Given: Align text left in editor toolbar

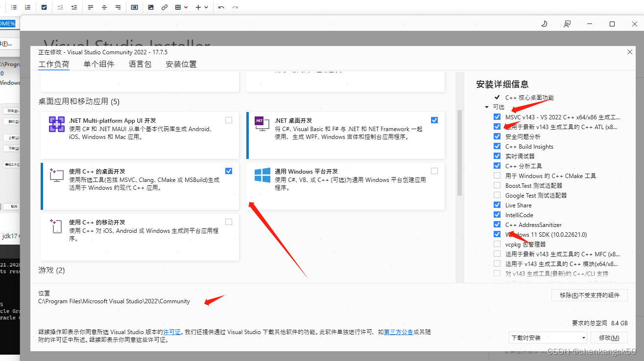Looking at the screenshot, I should [x=91, y=7].
